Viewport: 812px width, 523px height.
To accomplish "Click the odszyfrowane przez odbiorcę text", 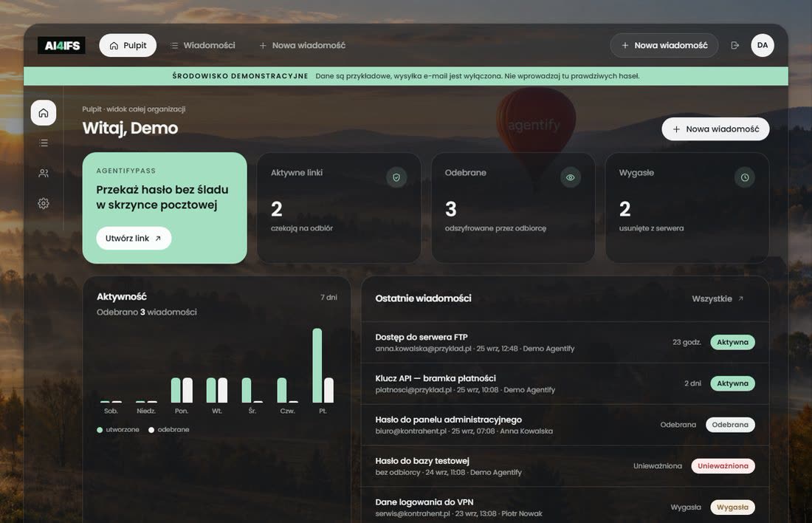I will 495,228.
